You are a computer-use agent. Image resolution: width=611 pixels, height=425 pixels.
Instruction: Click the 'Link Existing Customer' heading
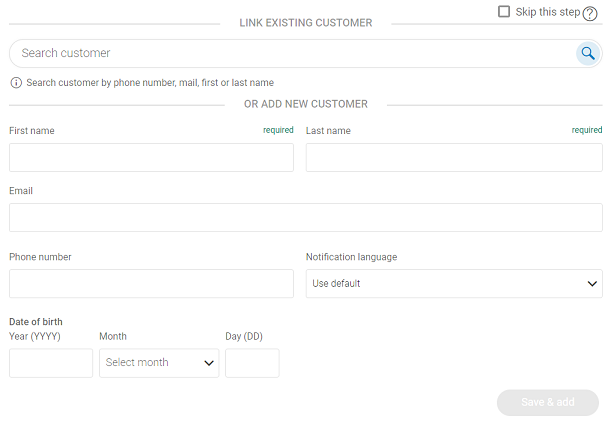[305, 23]
